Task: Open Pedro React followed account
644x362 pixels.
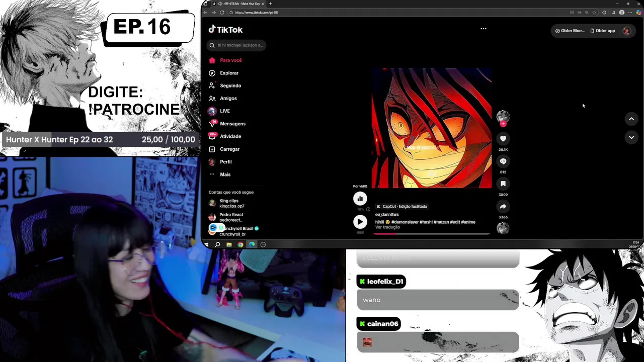Action: point(227,217)
